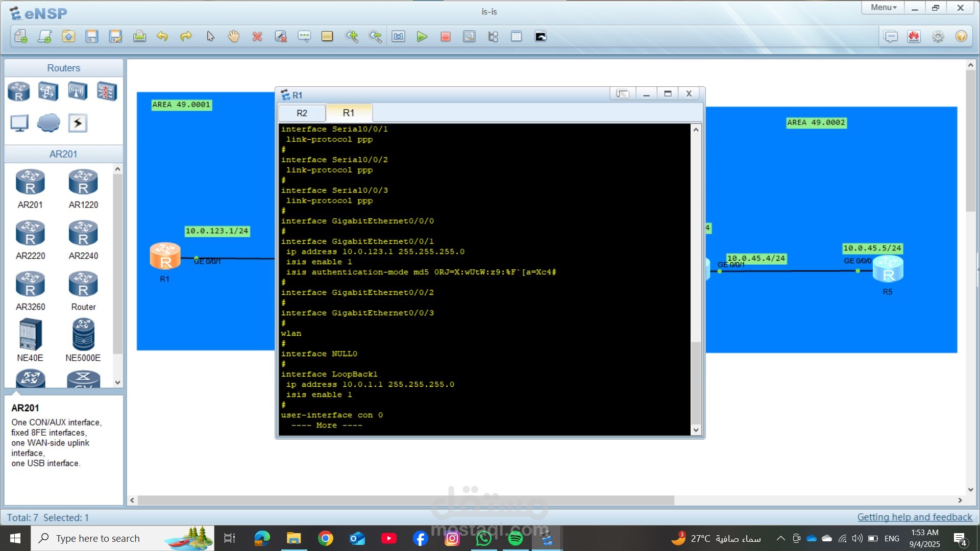This screenshot has height=551, width=980.
Task: Click the data capture toolbar icon
Action: 469,36
